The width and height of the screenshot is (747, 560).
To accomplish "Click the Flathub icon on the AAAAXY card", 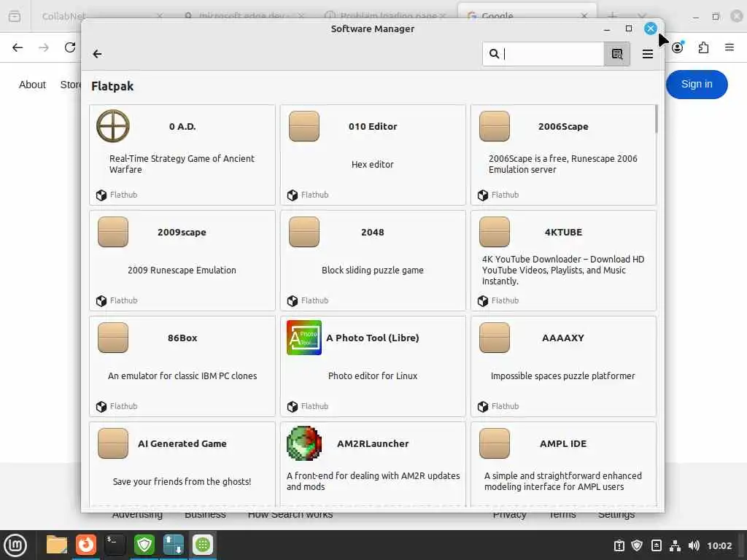I will click(483, 407).
